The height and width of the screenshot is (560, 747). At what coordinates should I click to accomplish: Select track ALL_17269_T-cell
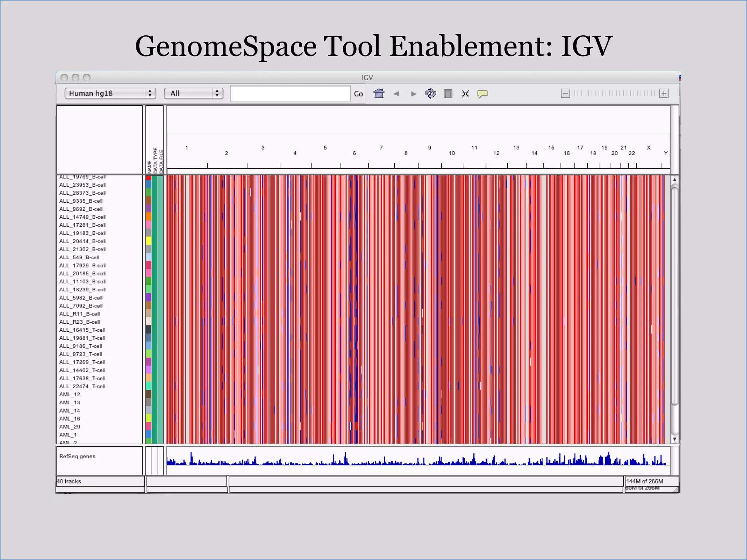(x=82, y=362)
